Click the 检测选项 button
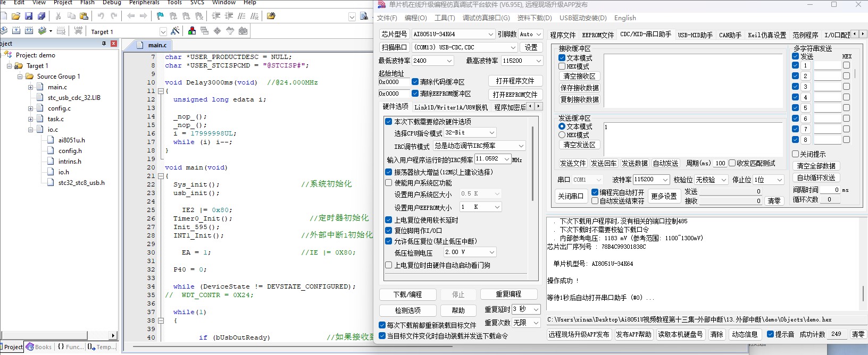Screen dimensions: 868x355 pos(408,310)
